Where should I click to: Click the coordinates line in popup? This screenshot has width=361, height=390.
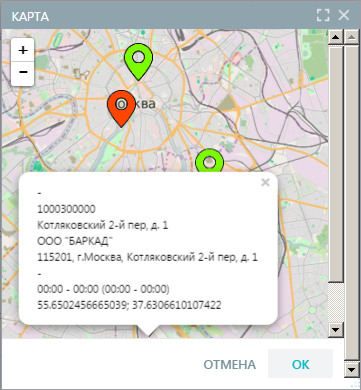[129, 305]
